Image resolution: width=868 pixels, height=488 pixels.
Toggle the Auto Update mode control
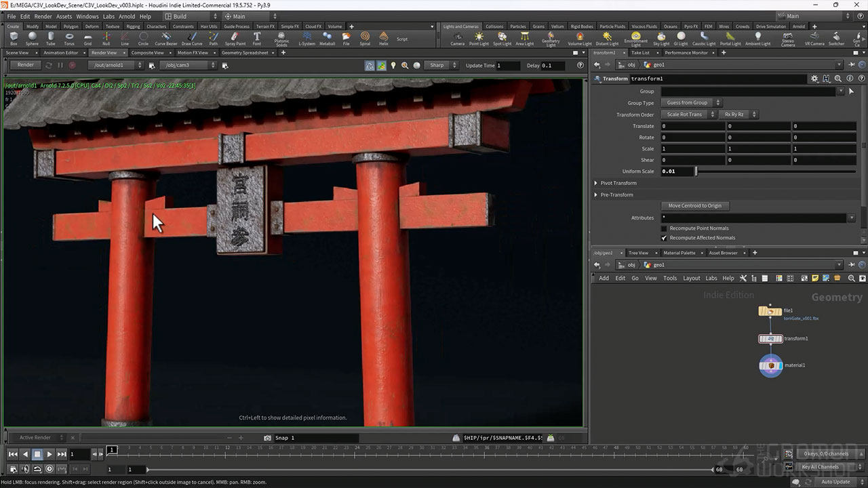835,482
